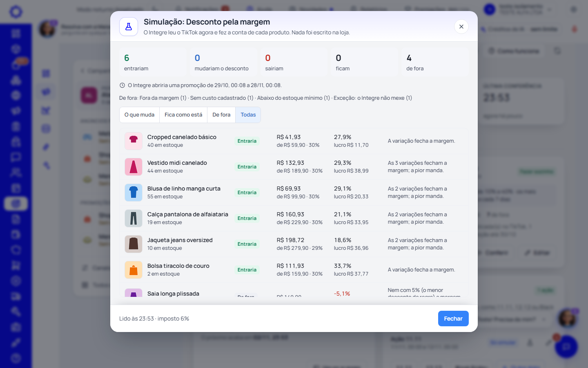This screenshot has width=588, height=368.
Task: Click the 6 entrariam summary card
Action: pyautogui.click(x=153, y=63)
